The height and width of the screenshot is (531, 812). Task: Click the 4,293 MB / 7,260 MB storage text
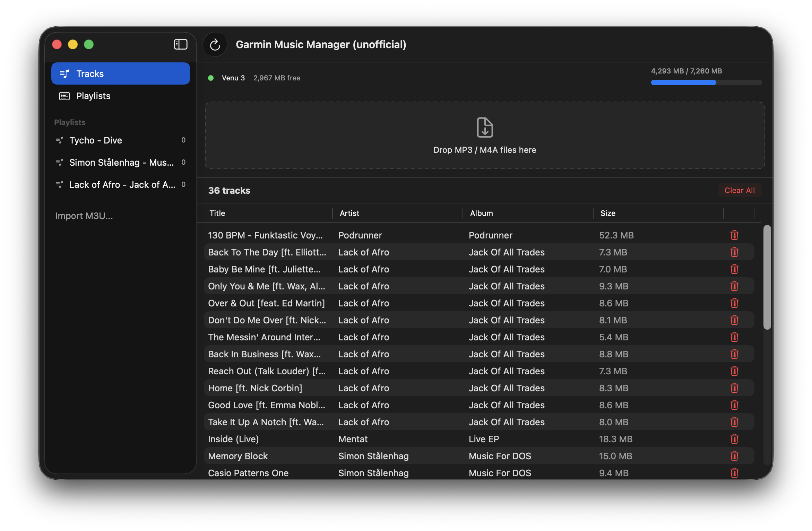pos(686,71)
